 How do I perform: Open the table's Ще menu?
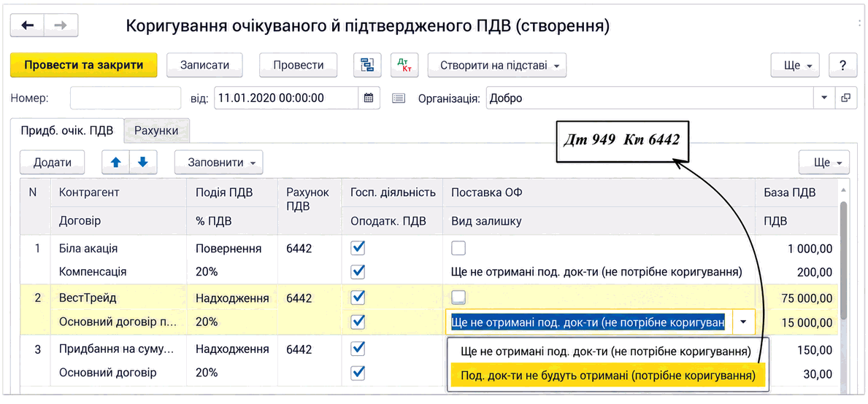click(x=823, y=162)
